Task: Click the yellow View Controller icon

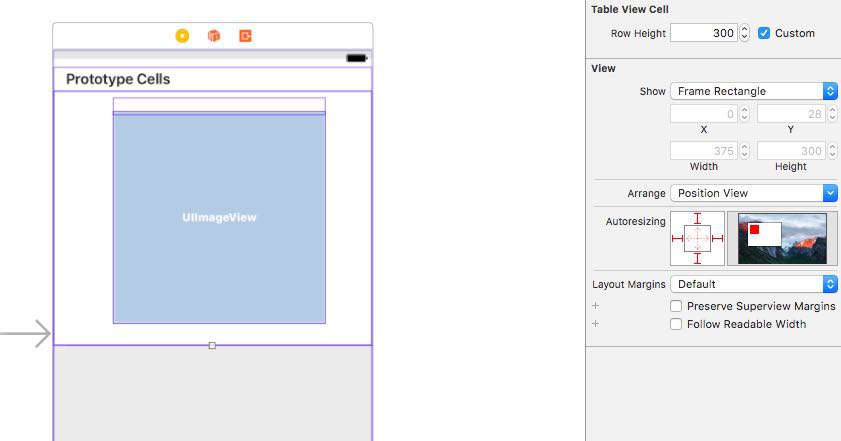Action: point(182,36)
